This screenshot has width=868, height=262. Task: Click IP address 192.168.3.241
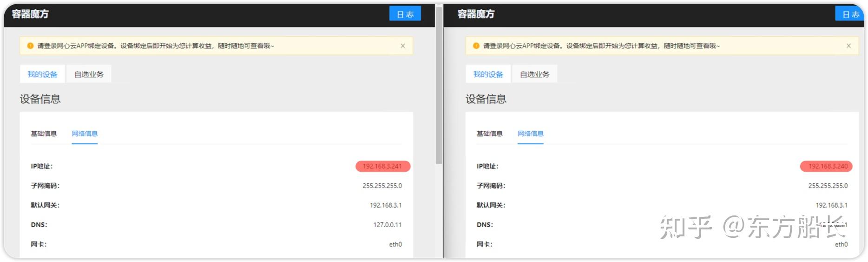382,166
